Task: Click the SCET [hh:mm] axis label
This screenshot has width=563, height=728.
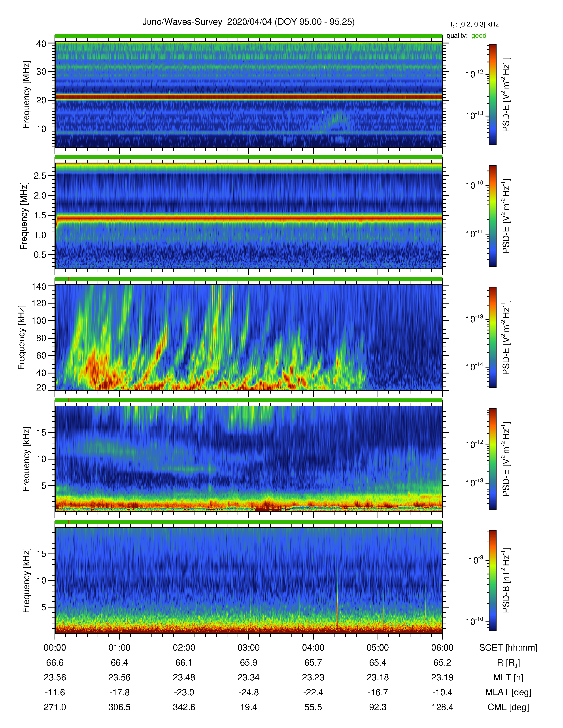Action: [x=508, y=648]
